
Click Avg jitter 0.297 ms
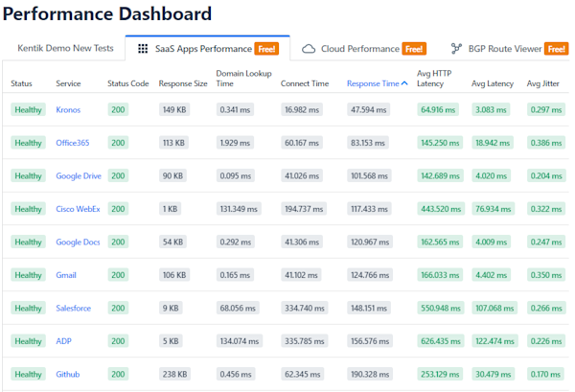(546, 109)
